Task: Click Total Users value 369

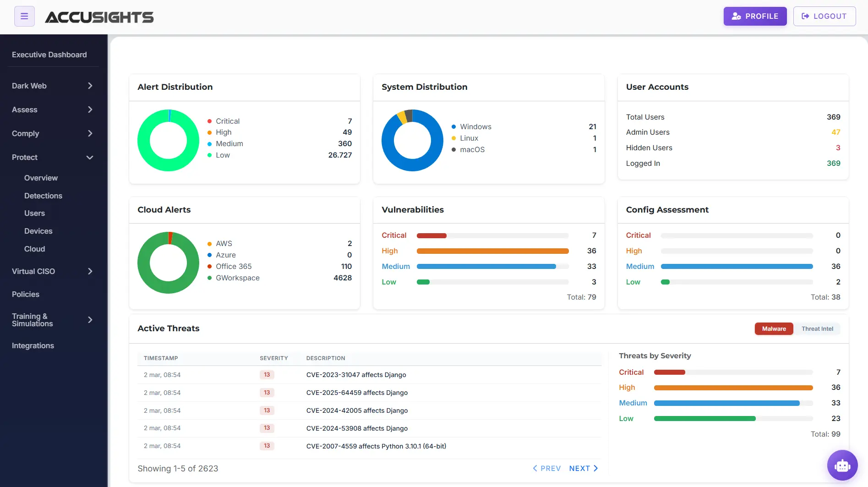Action: coord(834,117)
